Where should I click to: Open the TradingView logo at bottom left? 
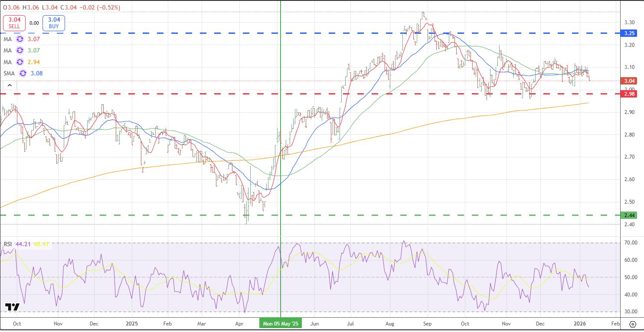(13, 307)
